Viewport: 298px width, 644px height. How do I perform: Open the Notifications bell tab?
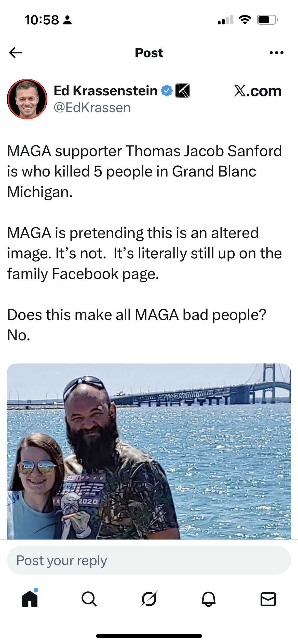coord(209,599)
